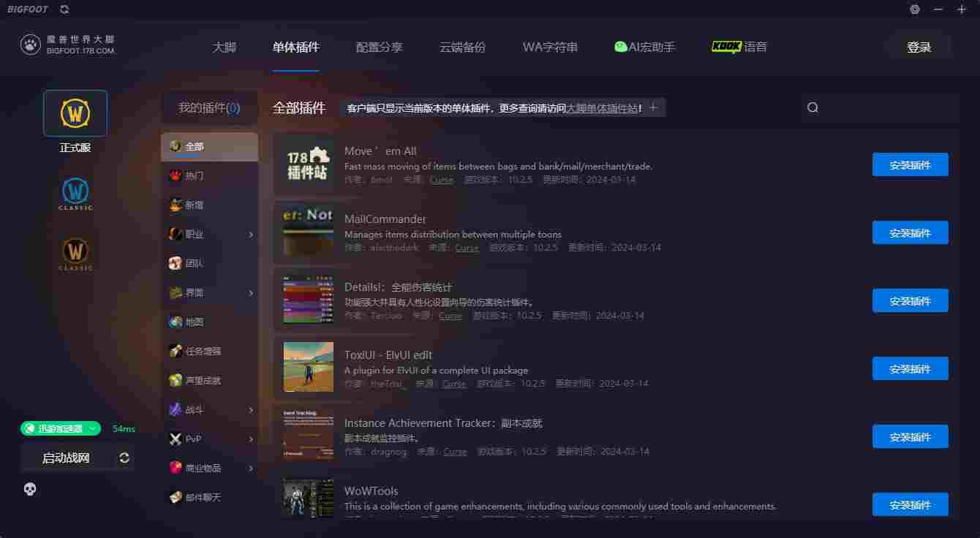Click the Instance Achievement Tracker title
The image size is (980, 538).
tap(443, 423)
